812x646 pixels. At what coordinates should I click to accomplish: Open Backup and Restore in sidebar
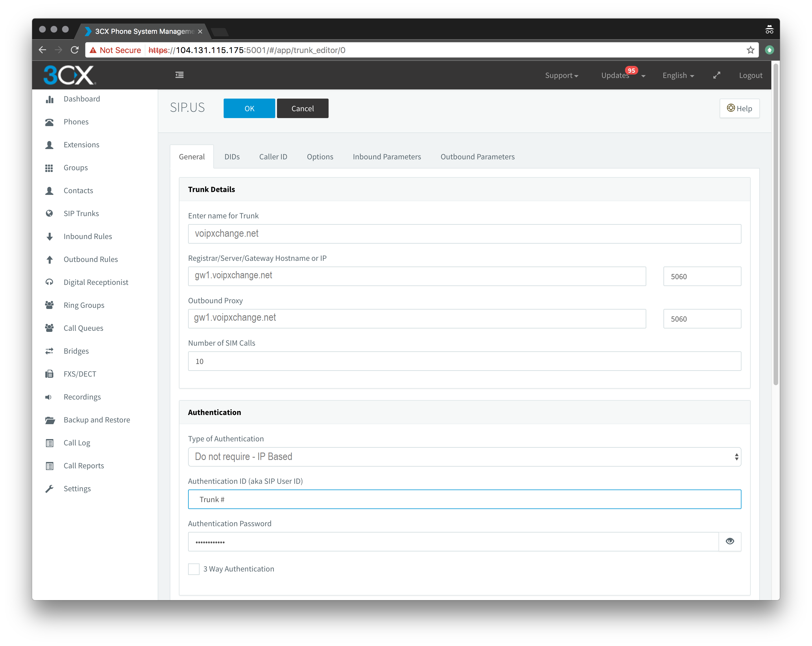[97, 420]
